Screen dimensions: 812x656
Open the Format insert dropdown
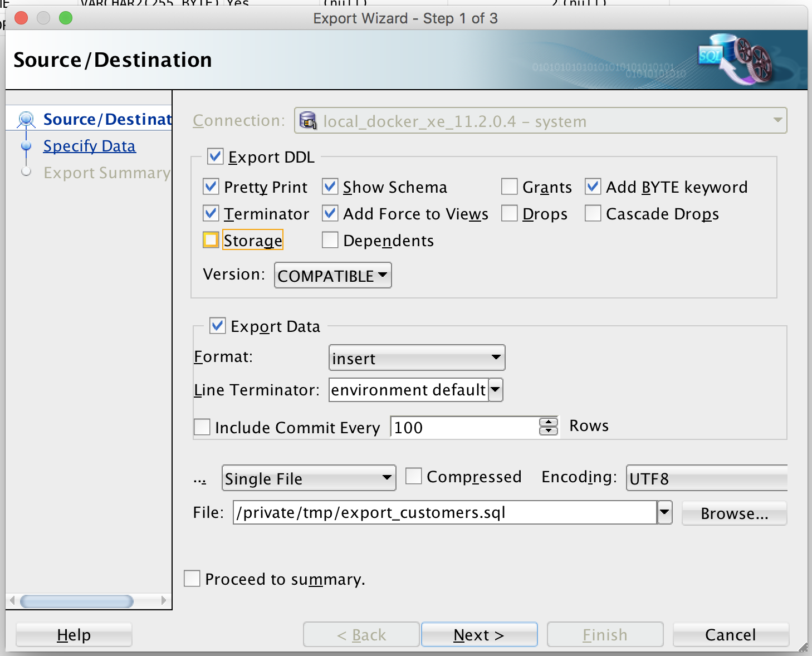click(417, 358)
